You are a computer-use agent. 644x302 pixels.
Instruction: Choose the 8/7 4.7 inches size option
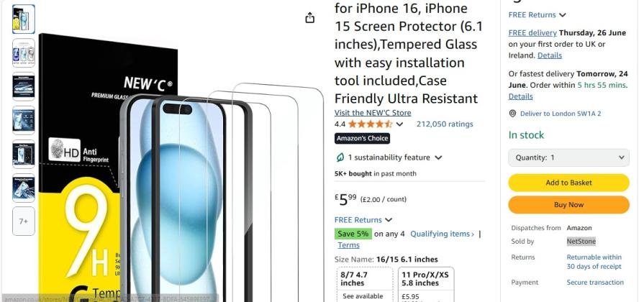(x=364, y=285)
